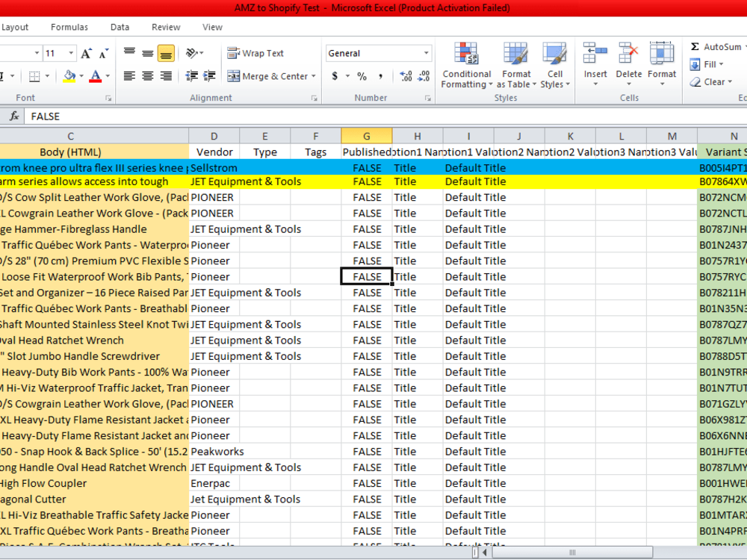Select Top Align icon
The image size is (747, 560).
coord(129,53)
